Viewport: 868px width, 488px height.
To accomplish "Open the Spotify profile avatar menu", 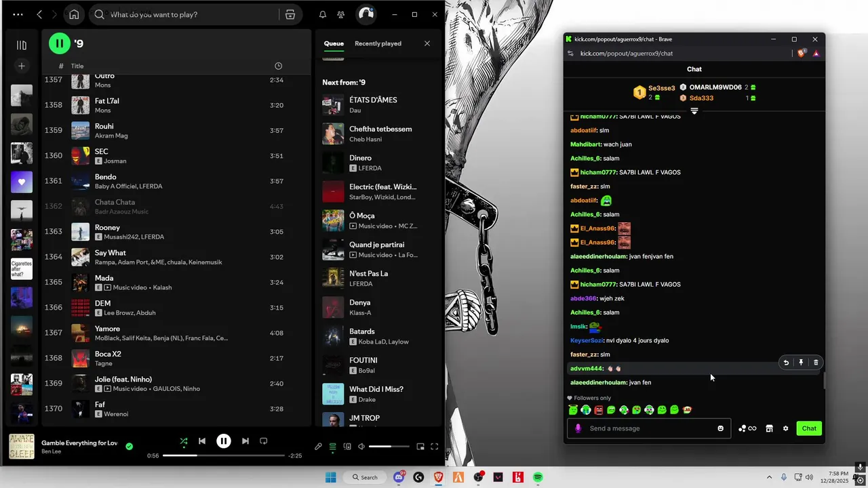I will click(366, 14).
